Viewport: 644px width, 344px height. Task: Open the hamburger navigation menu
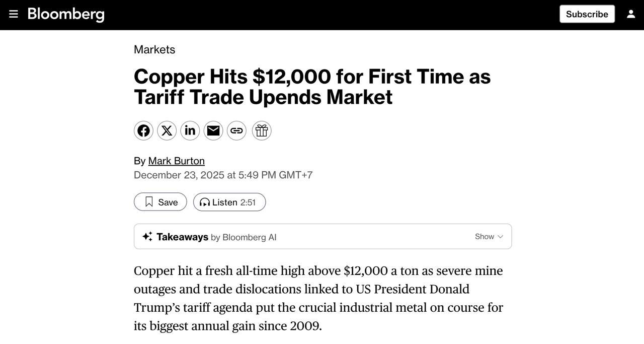pyautogui.click(x=14, y=14)
